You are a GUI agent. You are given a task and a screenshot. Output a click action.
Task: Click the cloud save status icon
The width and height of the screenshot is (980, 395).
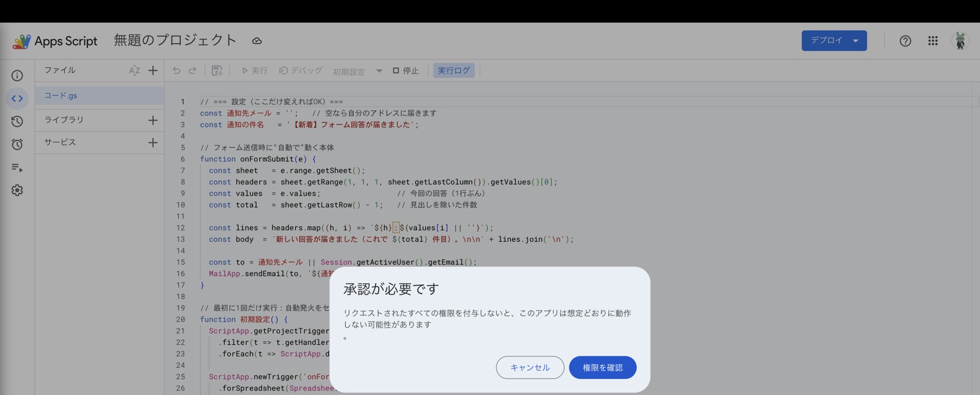[257, 41]
